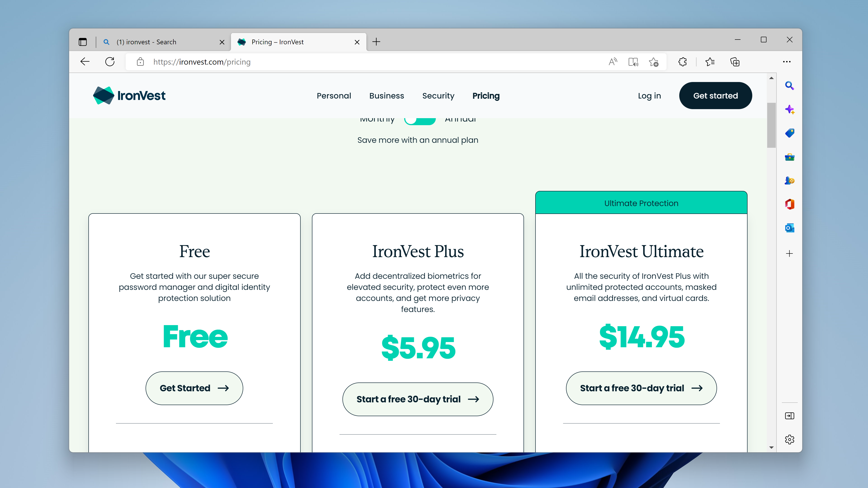
Task: Open the Games icon in sidebar
Action: [x=790, y=181]
